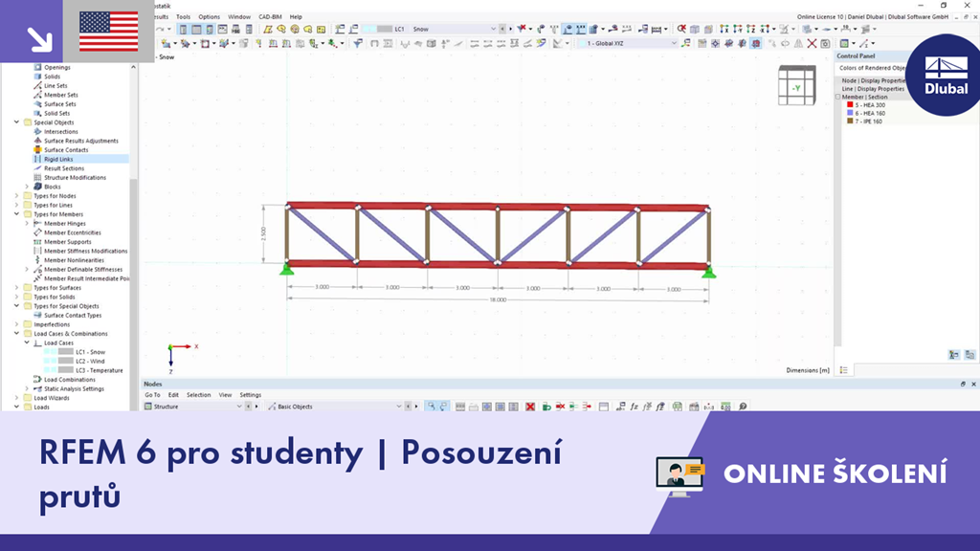Collapse the Load Cases & Combinations folder
This screenshot has width=980, height=551.
(17, 334)
